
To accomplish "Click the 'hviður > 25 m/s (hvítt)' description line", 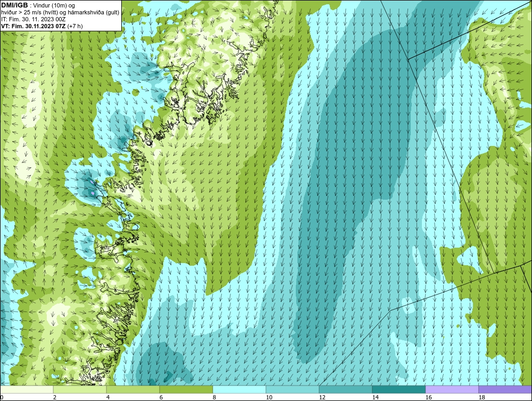I will point(60,13).
